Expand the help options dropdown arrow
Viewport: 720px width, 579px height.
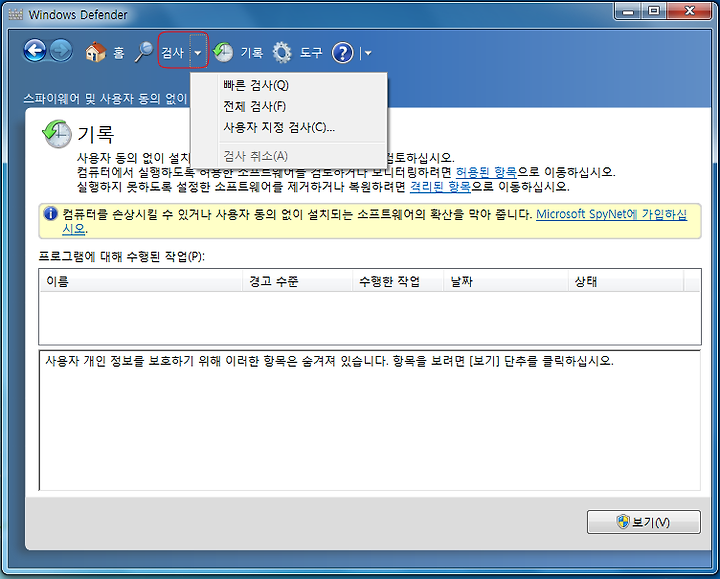pos(366,53)
